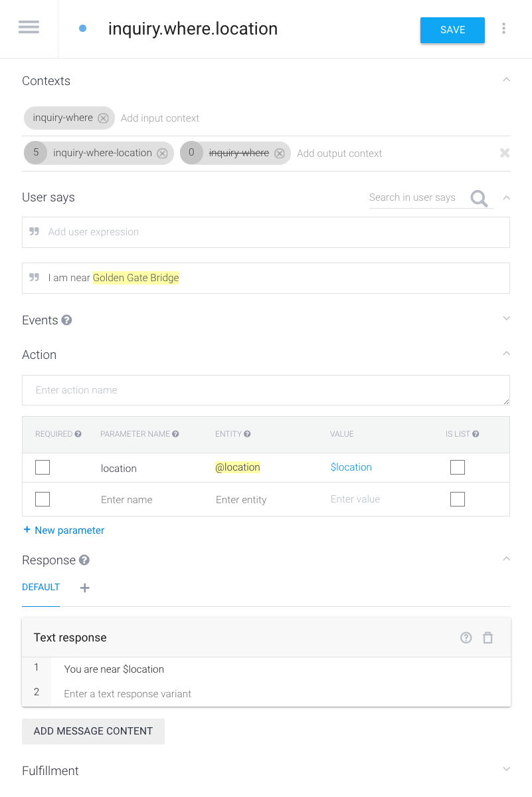This screenshot has width=532, height=797.
Task: Select the DEFAULT response tab
Action: (41, 588)
